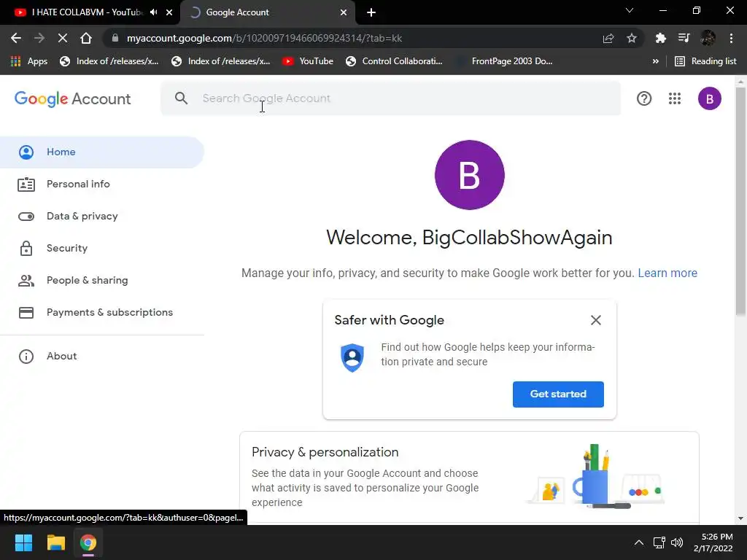Stop loading the page
The height and width of the screenshot is (560, 747).
tap(63, 38)
